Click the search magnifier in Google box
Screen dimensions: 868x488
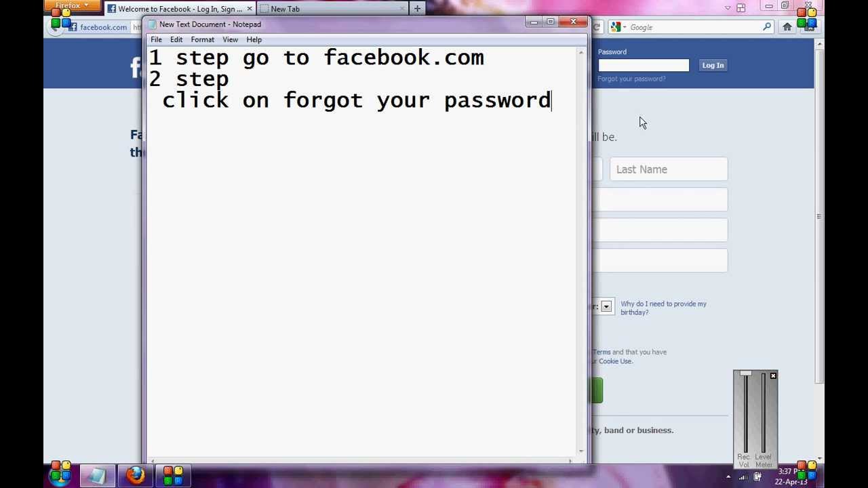pyautogui.click(x=767, y=27)
